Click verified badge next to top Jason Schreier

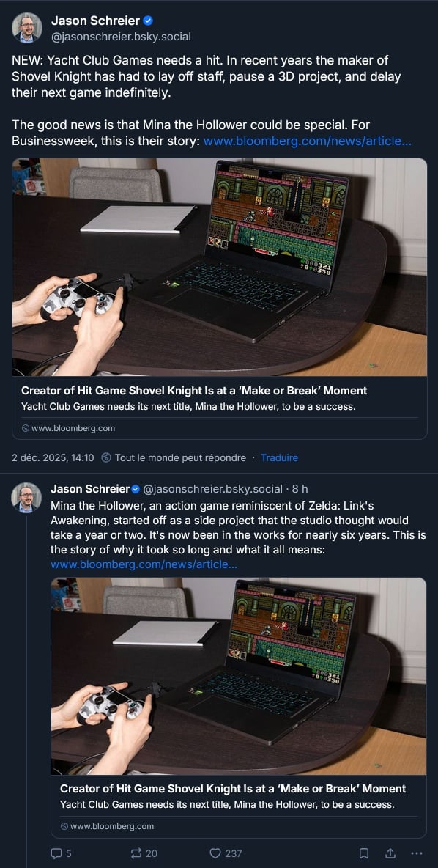tap(148, 21)
